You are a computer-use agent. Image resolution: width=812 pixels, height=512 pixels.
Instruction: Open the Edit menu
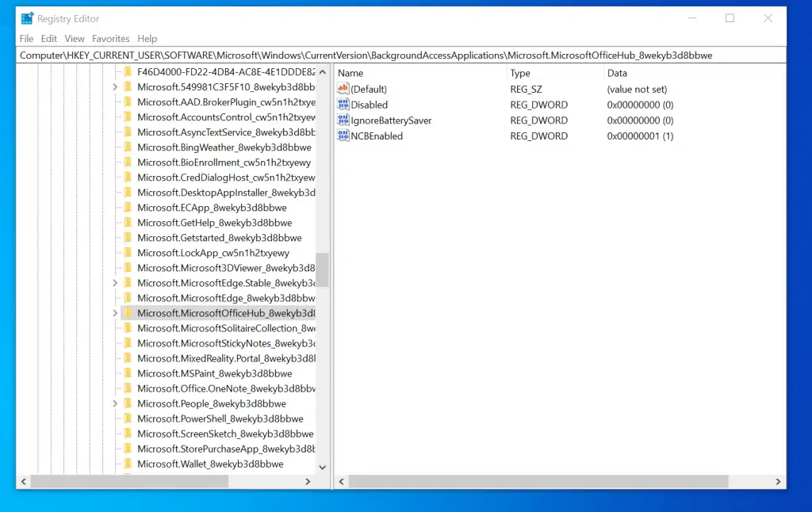[48, 38]
